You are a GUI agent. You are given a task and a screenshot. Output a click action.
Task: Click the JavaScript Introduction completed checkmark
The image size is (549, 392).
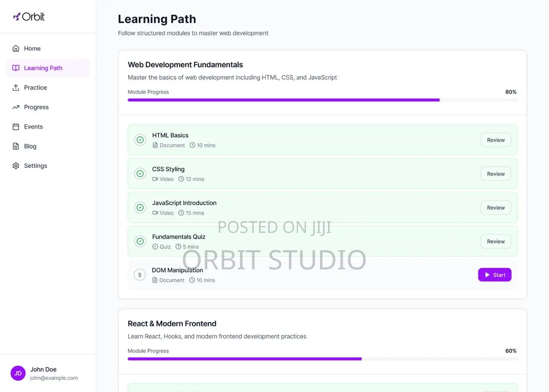click(x=140, y=207)
